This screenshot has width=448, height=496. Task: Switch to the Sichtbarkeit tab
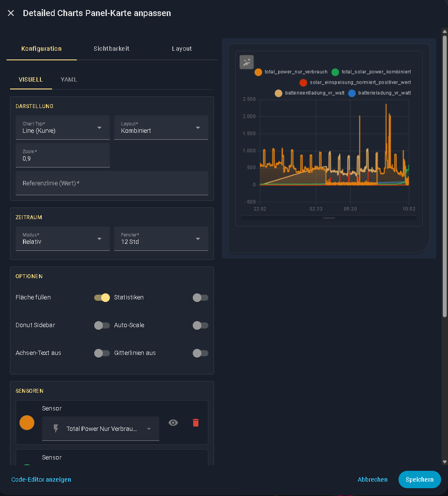[112, 49]
